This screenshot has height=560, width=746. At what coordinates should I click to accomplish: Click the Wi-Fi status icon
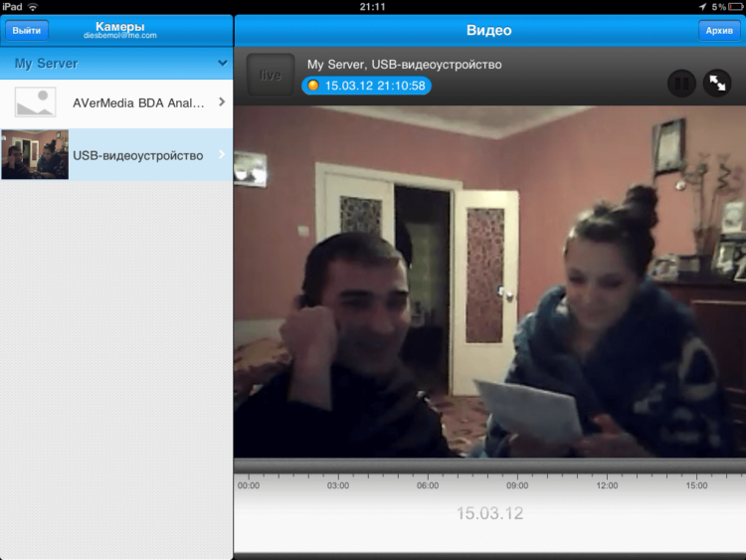(x=33, y=7)
